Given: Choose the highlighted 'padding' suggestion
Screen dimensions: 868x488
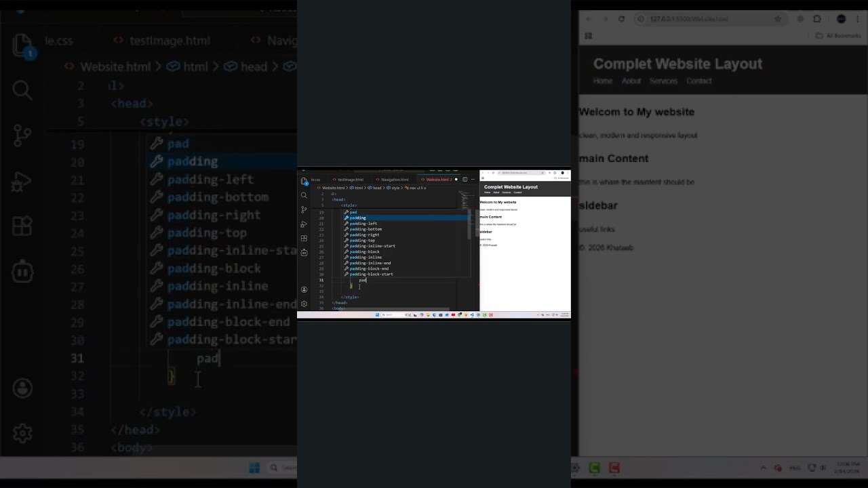Looking at the screenshot, I should (x=405, y=218).
